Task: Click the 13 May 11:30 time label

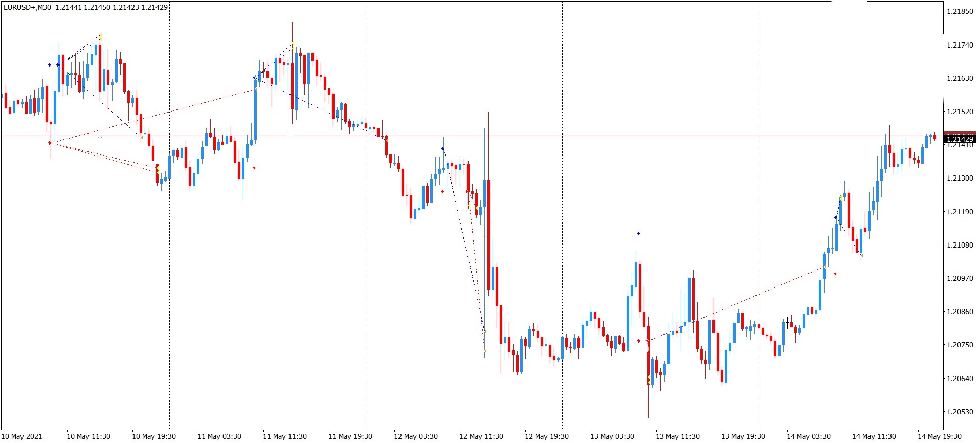Action: click(x=678, y=436)
